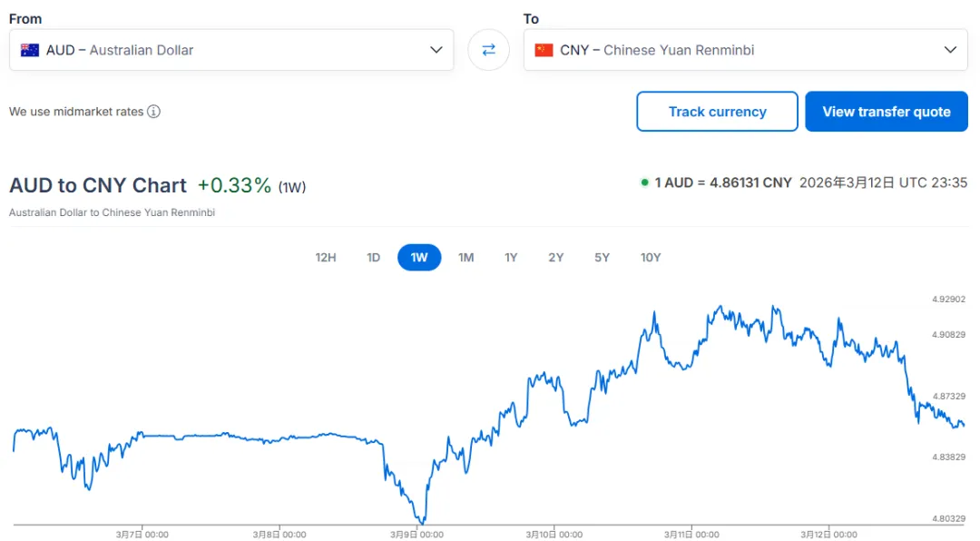Choose the 2Y chart range

point(556,258)
